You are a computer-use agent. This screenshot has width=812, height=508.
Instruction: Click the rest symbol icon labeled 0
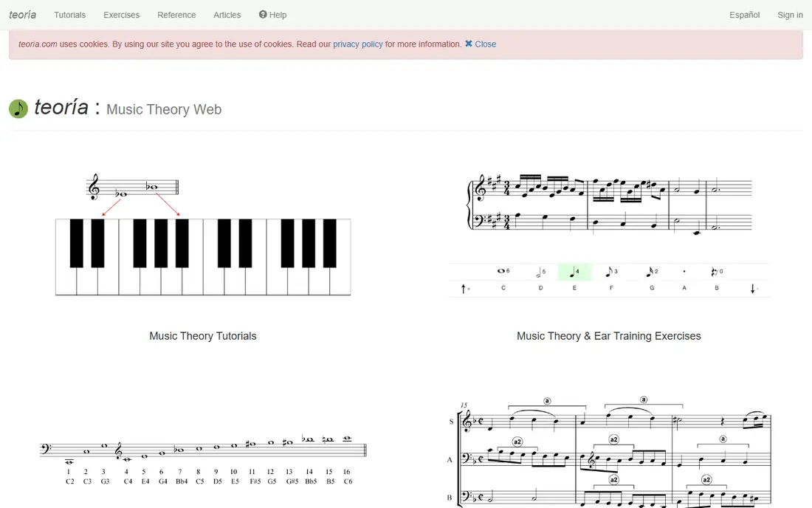(x=718, y=271)
